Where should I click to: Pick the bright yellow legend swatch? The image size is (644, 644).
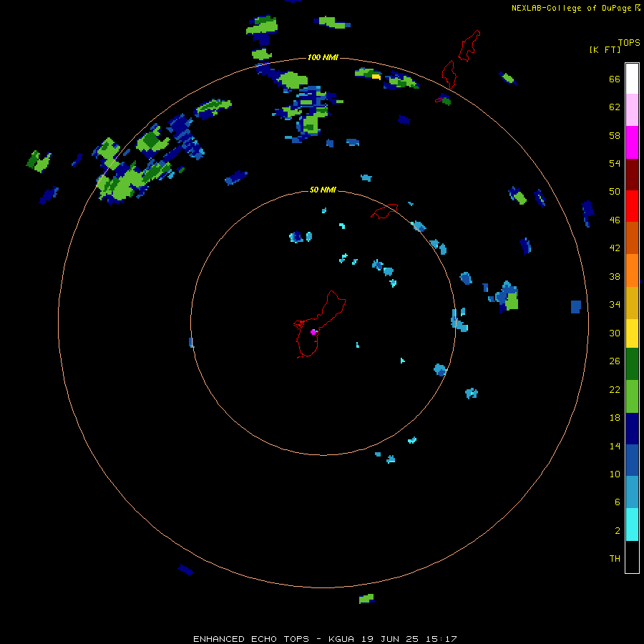(x=632, y=333)
